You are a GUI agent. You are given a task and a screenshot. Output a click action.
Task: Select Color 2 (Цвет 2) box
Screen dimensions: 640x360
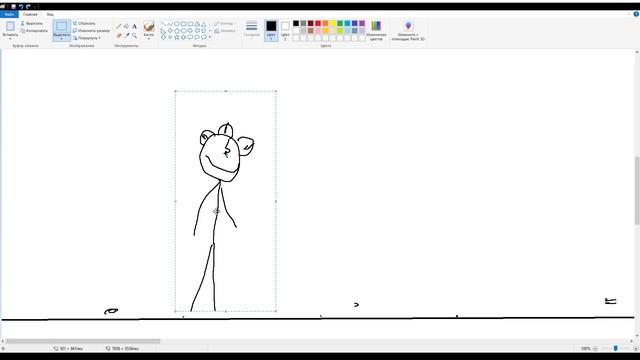(285, 30)
